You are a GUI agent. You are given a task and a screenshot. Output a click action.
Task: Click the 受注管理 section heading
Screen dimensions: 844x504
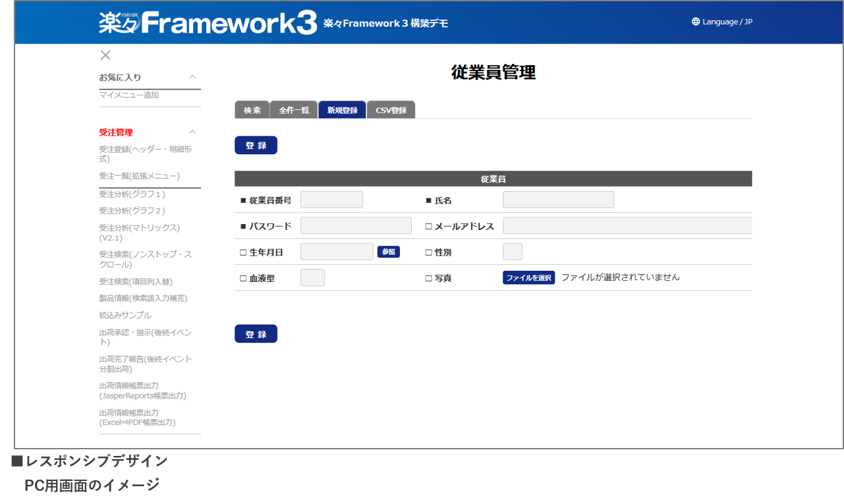click(116, 132)
